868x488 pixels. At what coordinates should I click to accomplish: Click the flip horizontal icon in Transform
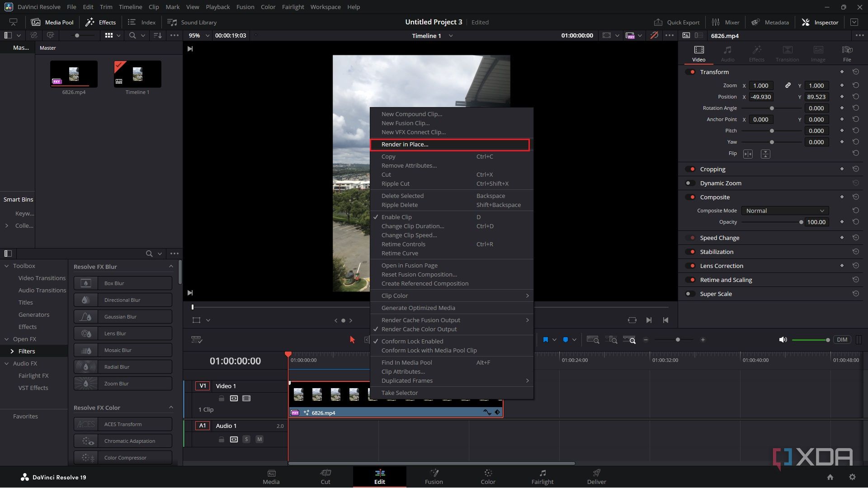click(x=748, y=154)
